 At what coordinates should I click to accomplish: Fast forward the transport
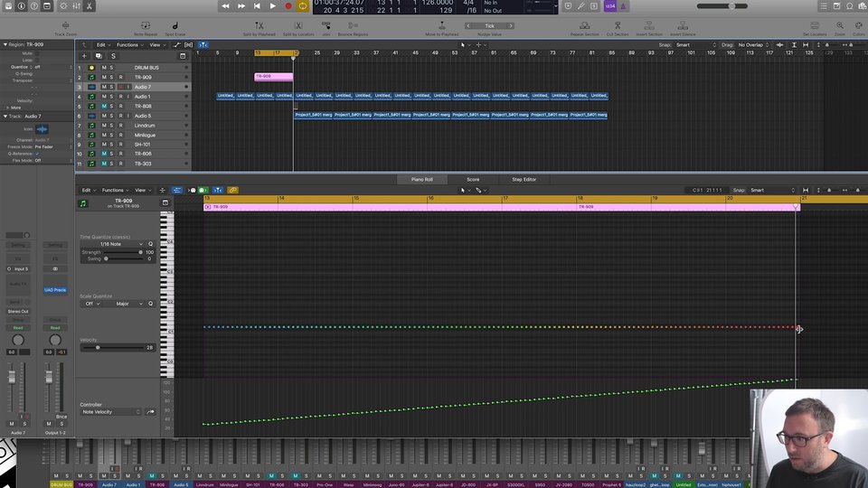coord(241,6)
